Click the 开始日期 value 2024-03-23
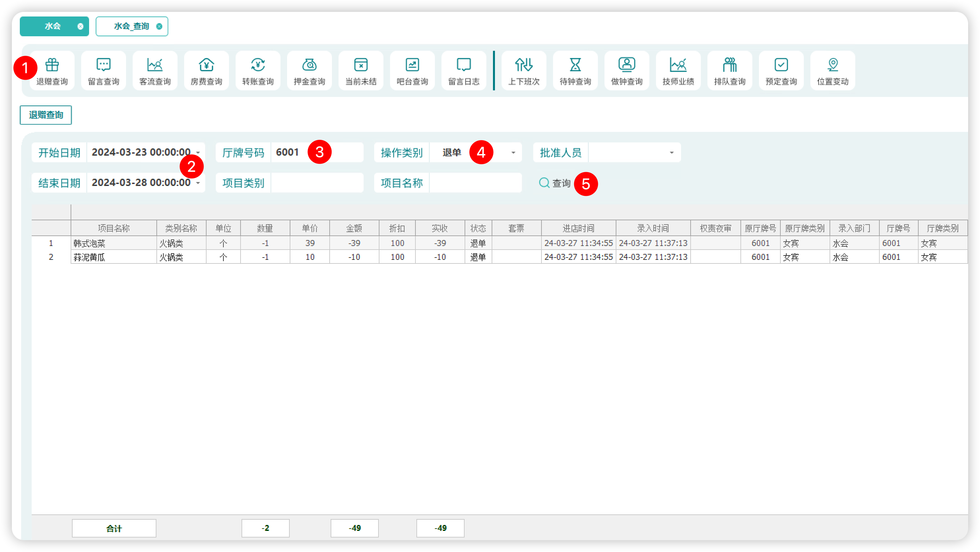This screenshot has height=552, width=980. 141,152
